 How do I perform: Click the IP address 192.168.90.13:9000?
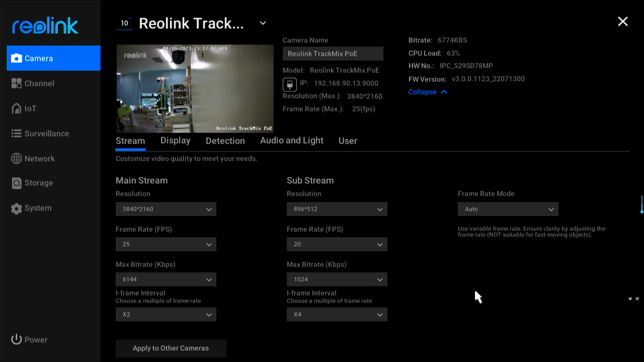point(346,83)
